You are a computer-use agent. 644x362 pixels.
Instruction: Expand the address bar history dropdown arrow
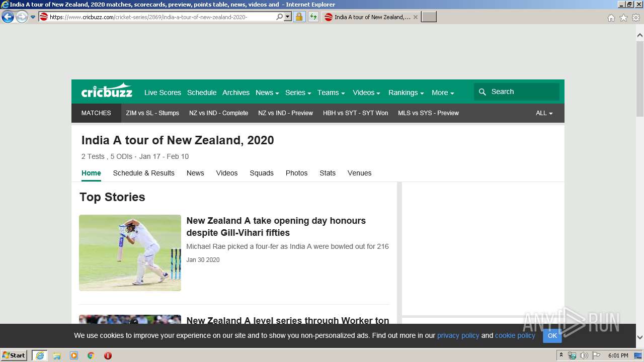(288, 17)
